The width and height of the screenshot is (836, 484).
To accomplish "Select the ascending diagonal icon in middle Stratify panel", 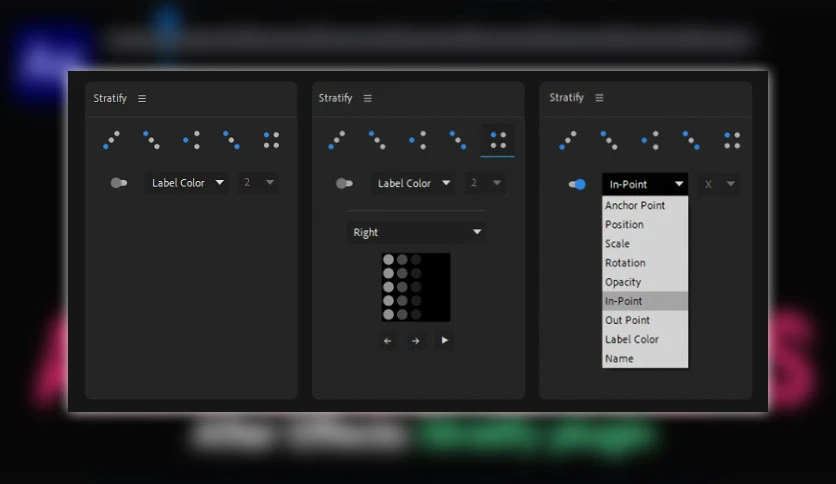I will click(x=336, y=140).
